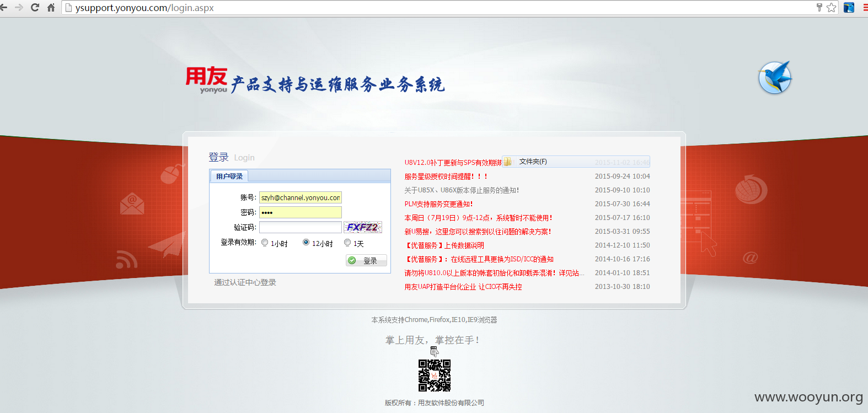The image size is (868, 413).
Task: Click the yonyou logo
Action: pyautogui.click(x=207, y=80)
